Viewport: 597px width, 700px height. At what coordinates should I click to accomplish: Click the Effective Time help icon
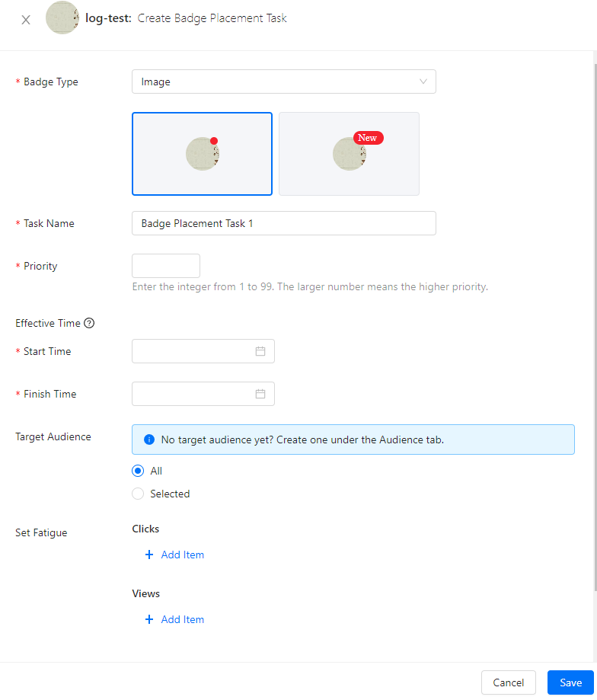89,323
